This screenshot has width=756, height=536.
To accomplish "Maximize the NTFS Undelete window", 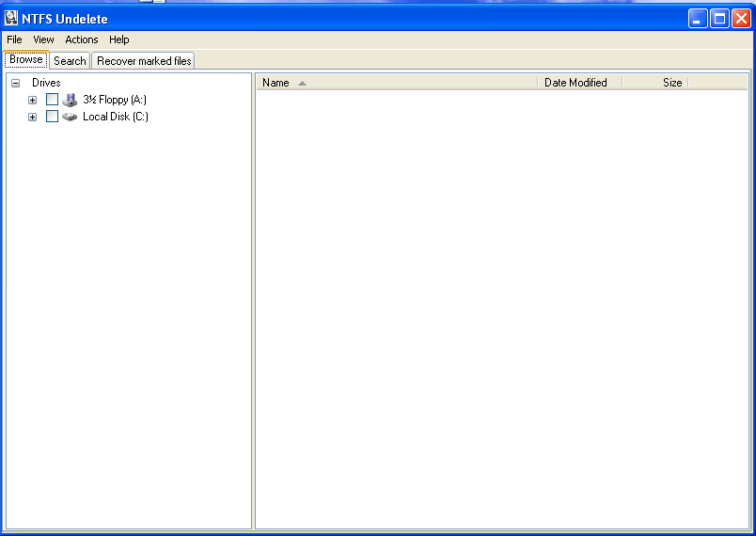I will pos(719,19).
